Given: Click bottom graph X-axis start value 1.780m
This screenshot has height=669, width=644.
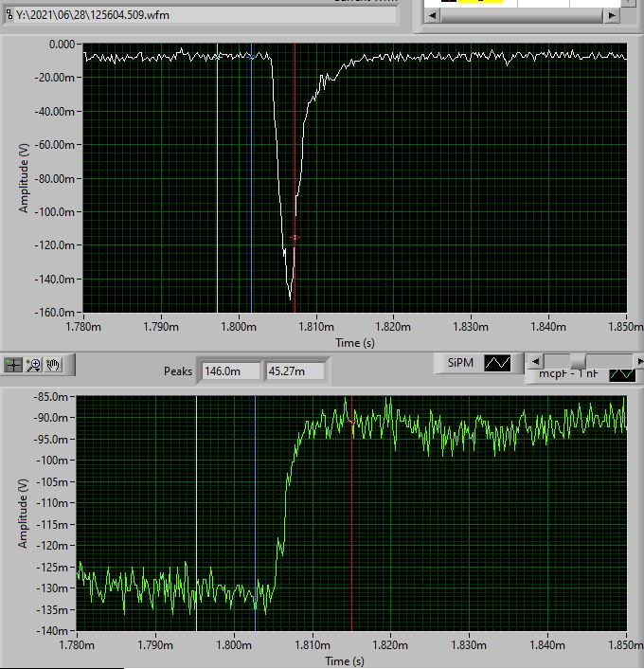Looking at the screenshot, I should [77, 644].
